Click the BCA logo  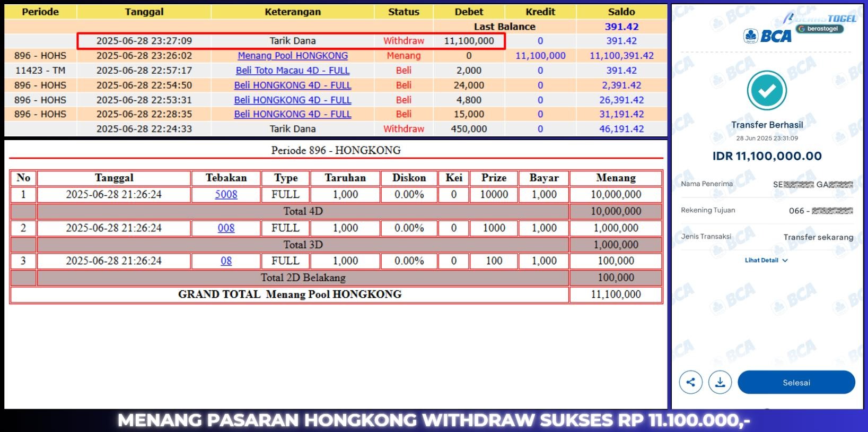pos(767,36)
